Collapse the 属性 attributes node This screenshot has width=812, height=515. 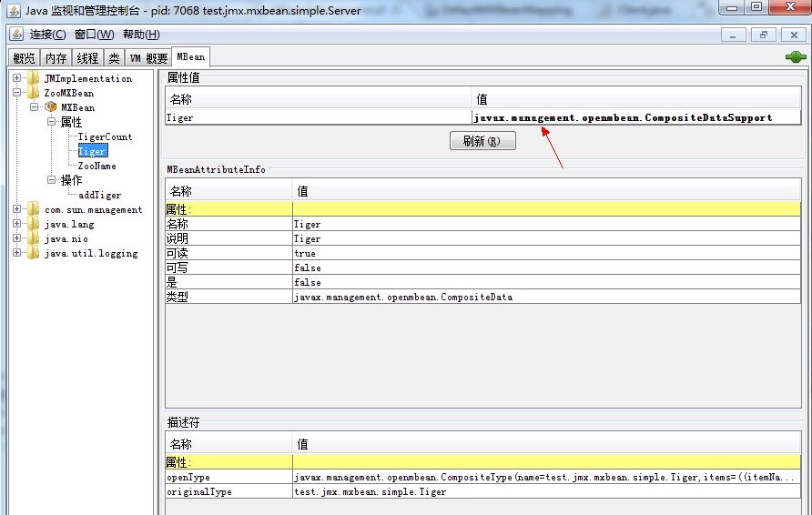[52, 122]
